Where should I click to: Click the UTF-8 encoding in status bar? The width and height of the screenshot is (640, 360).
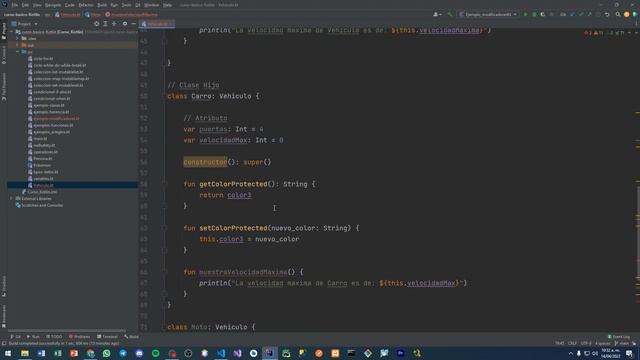coord(586,344)
